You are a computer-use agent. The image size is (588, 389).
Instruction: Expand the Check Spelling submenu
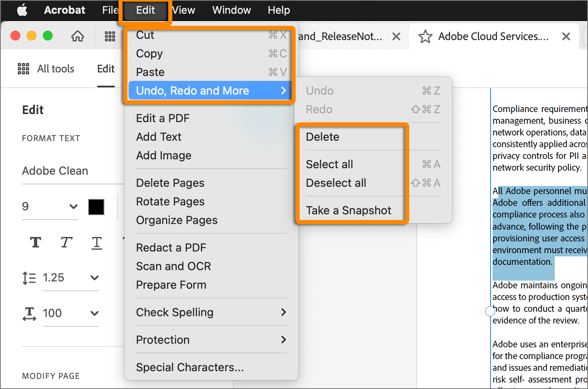pyautogui.click(x=283, y=312)
